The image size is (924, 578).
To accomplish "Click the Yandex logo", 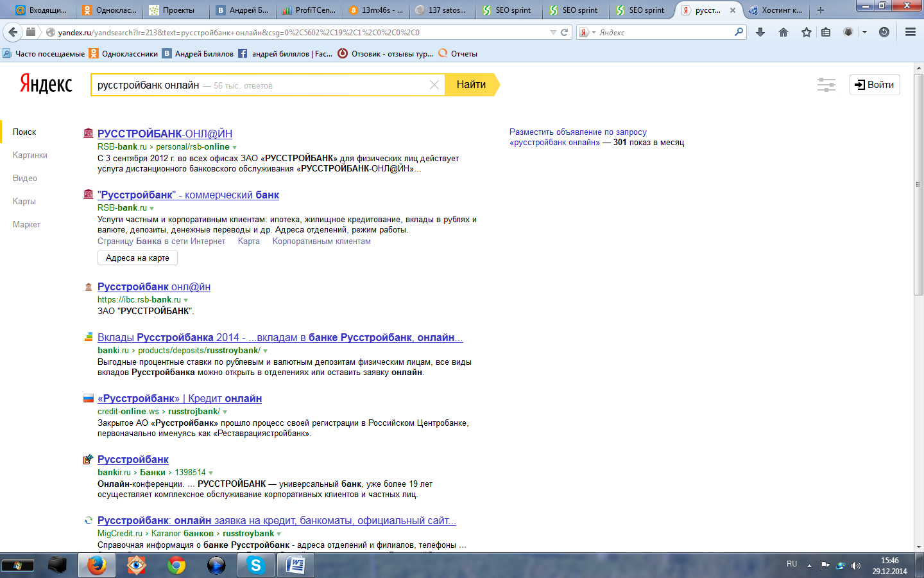I will 46,84.
